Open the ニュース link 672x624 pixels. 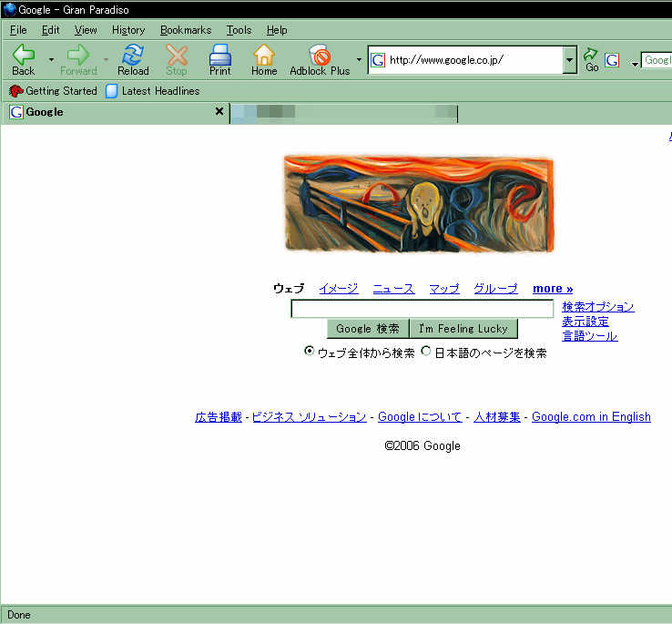click(x=393, y=289)
